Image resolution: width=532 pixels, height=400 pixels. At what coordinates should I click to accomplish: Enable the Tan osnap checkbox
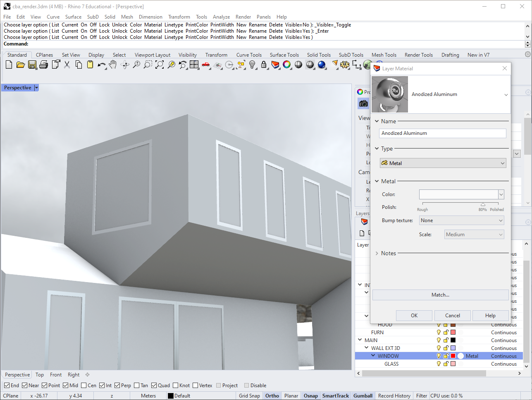pos(137,386)
